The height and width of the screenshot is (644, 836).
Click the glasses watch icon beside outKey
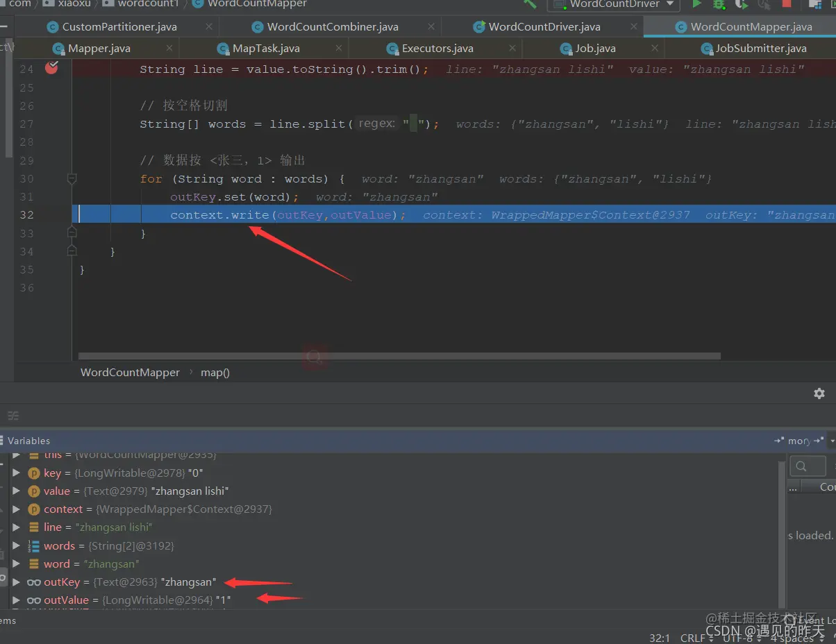coord(34,582)
